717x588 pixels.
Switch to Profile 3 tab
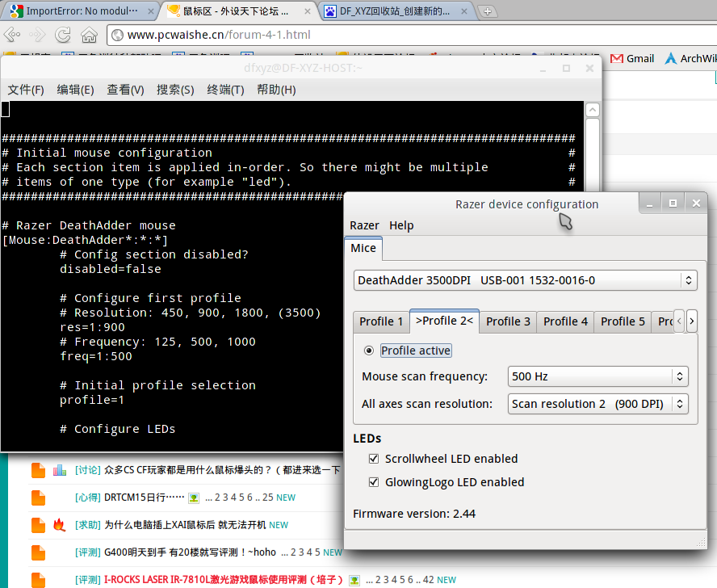click(508, 321)
